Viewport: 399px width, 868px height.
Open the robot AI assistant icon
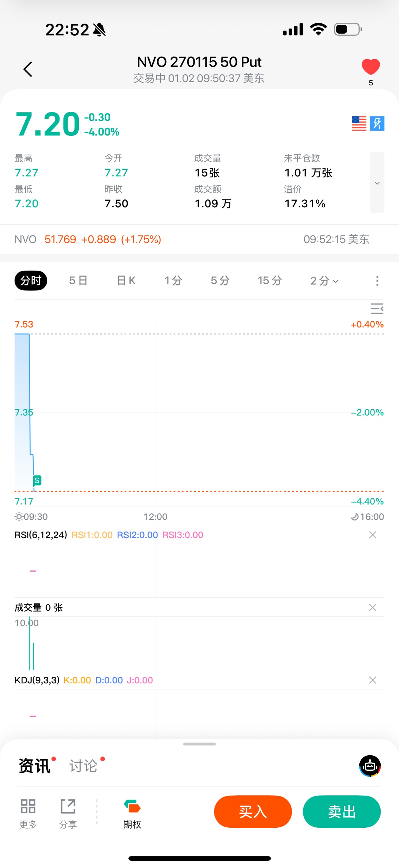coord(370,766)
